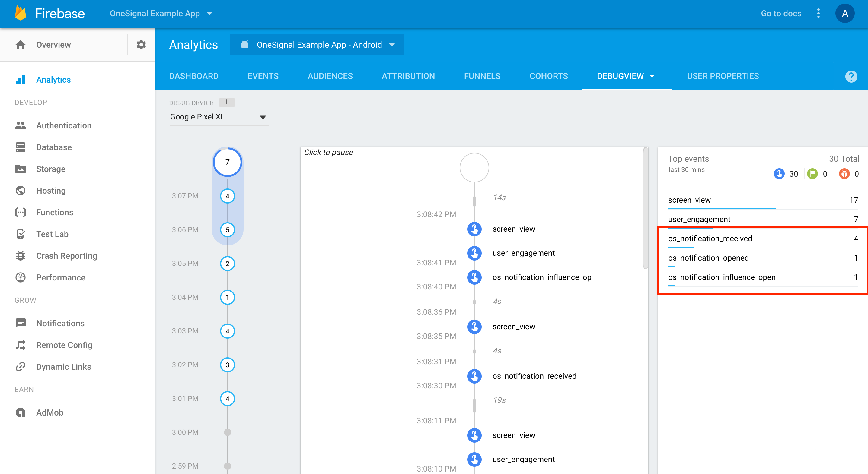Open the account avatar labeled A
The height and width of the screenshot is (474, 868).
tap(845, 14)
